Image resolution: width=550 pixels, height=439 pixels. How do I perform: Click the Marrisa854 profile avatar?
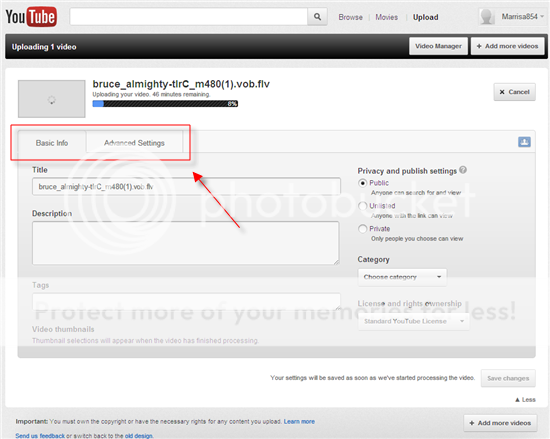[487, 16]
